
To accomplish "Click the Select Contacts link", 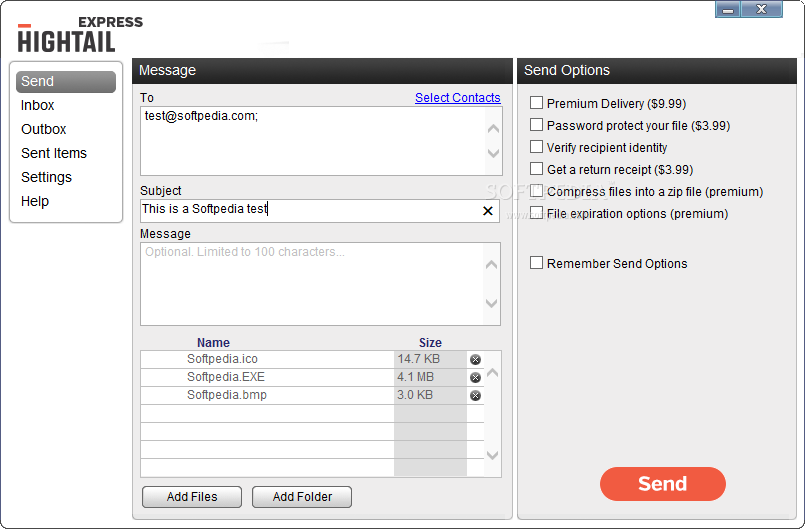I will tap(457, 98).
